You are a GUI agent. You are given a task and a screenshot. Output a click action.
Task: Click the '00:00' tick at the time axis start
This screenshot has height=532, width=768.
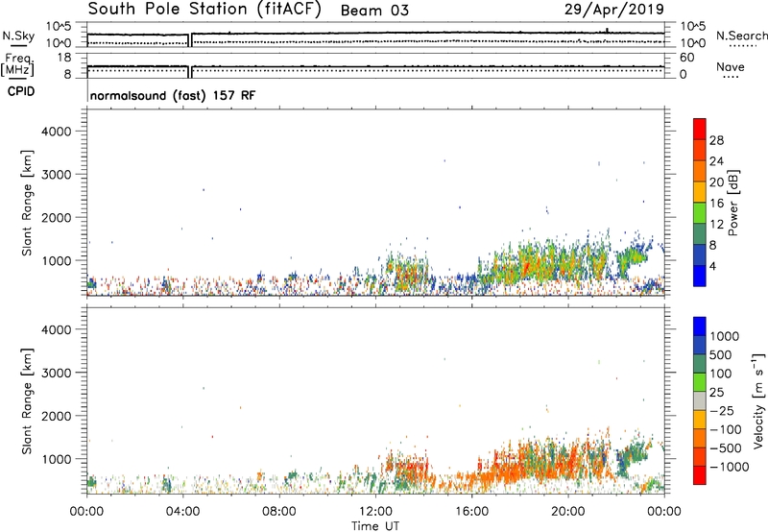(x=86, y=512)
